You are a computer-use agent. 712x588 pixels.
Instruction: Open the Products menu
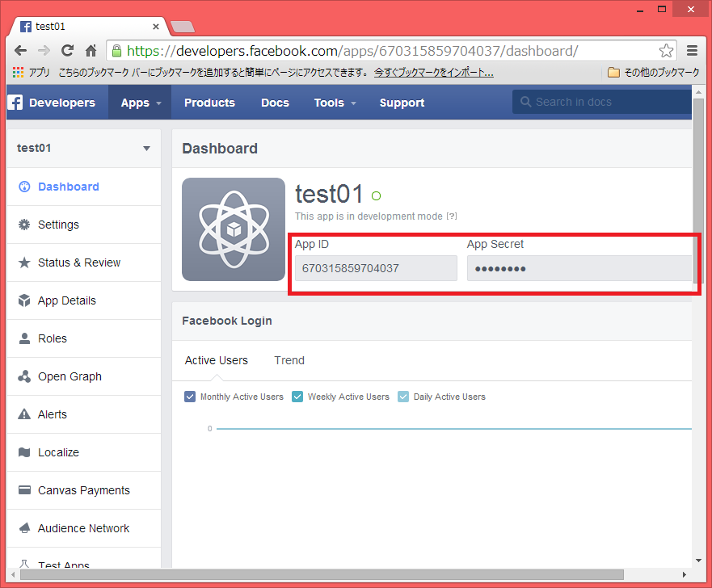[209, 103]
